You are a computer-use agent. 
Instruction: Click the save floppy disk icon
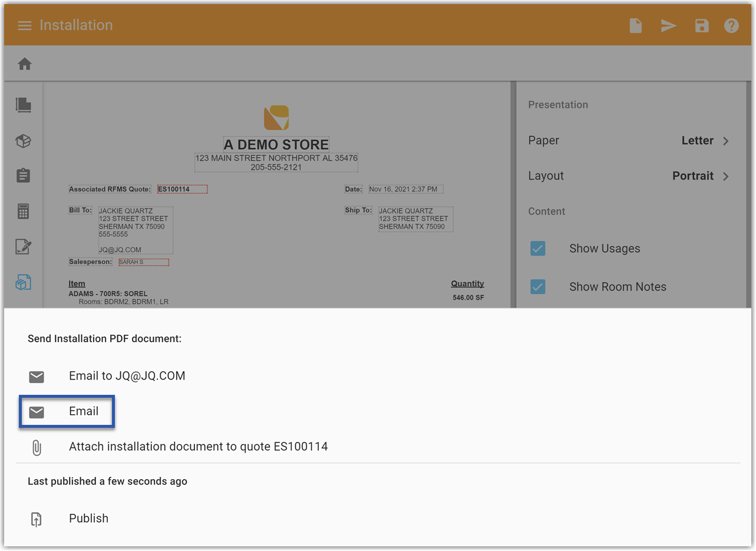702,26
